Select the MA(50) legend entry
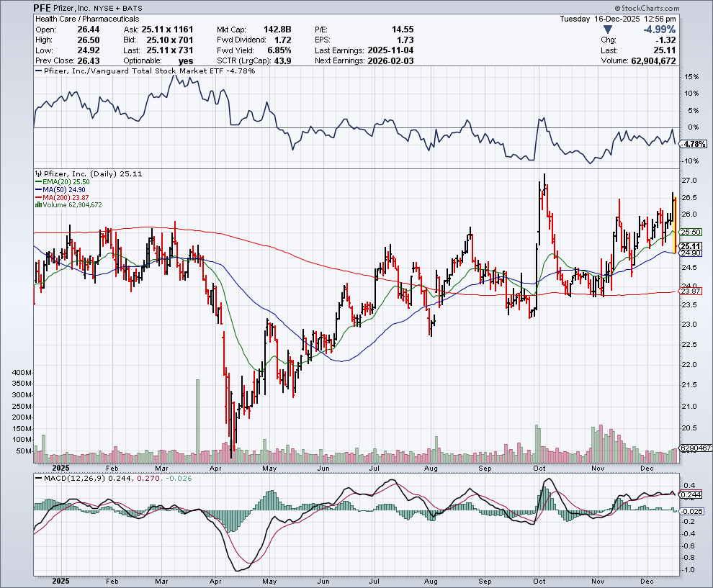The height and width of the screenshot is (588, 713). click(x=59, y=190)
